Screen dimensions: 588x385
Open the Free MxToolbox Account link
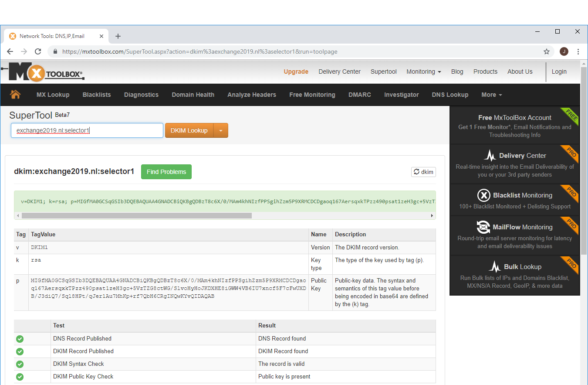[x=514, y=117]
